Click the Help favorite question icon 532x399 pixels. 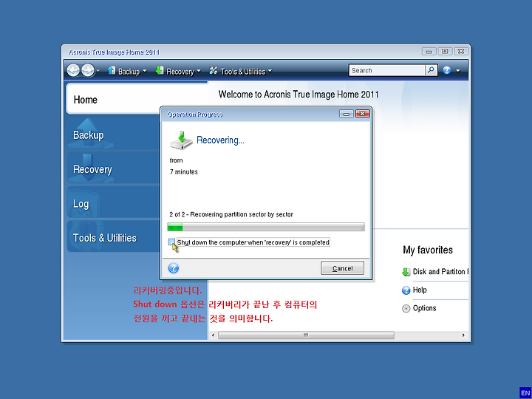click(406, 290)
